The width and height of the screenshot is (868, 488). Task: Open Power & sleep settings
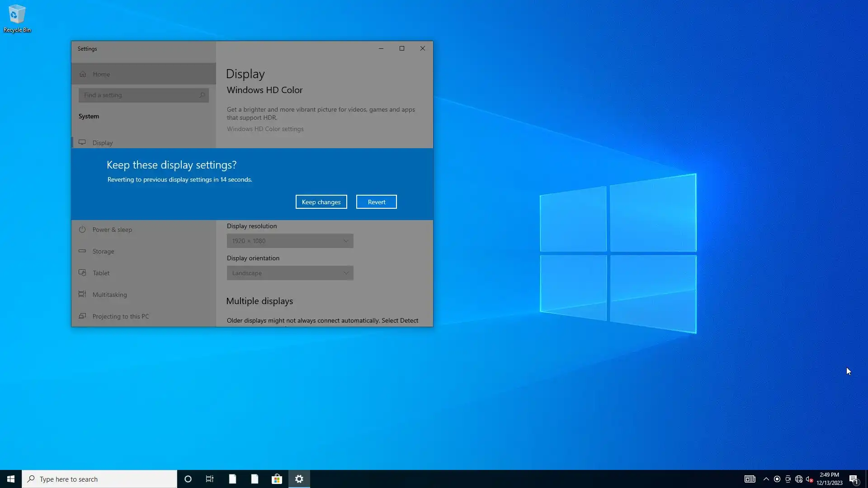[x=112, y=230]
